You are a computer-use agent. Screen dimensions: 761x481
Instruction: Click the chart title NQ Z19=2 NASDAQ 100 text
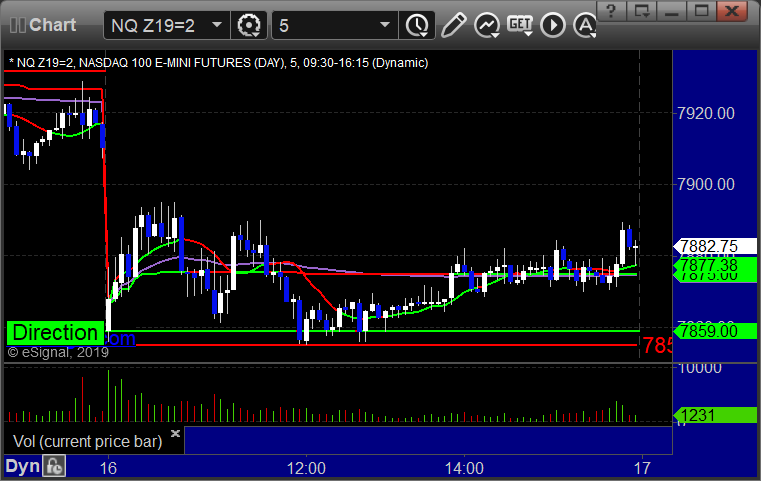[218, 63]
